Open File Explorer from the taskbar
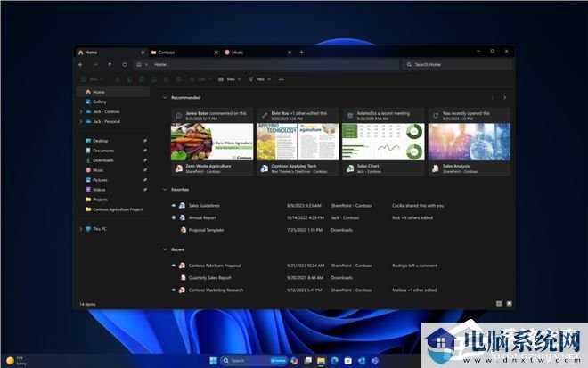Screen dimensions: 588x368 click(321, 361)
